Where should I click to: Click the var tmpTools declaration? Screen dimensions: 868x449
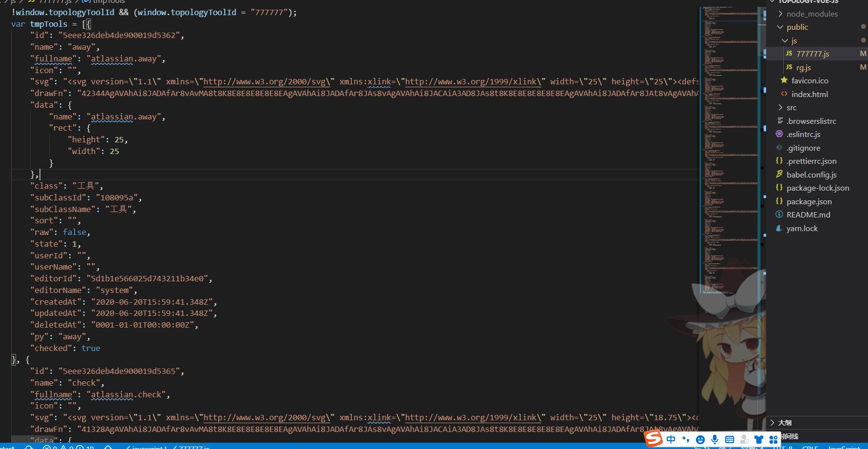[51, 24]
